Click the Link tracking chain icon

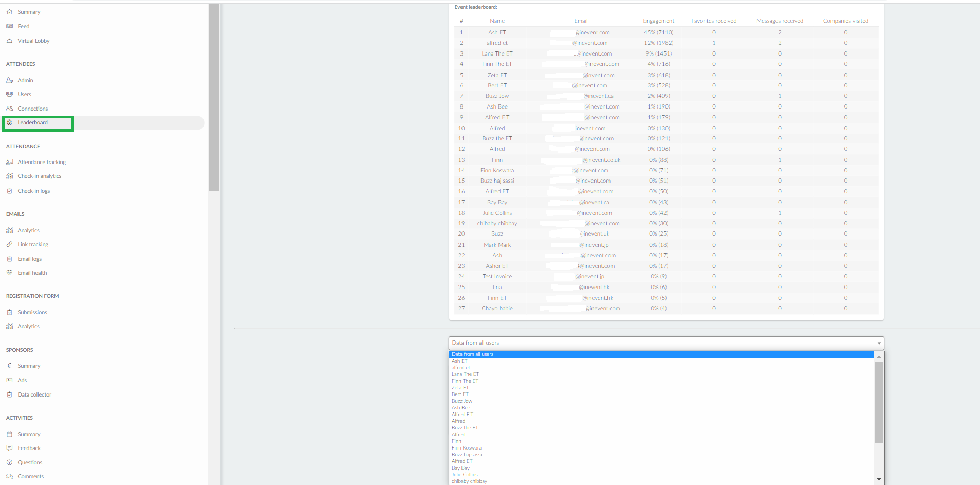coord(9,244)
